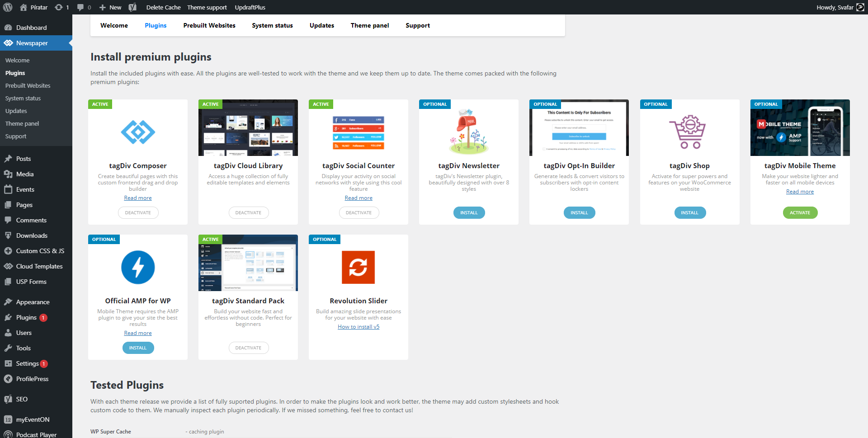Open the comments bubble in admin bar
The height and width of the screenshot is (438, 868).
coord(80,7)
